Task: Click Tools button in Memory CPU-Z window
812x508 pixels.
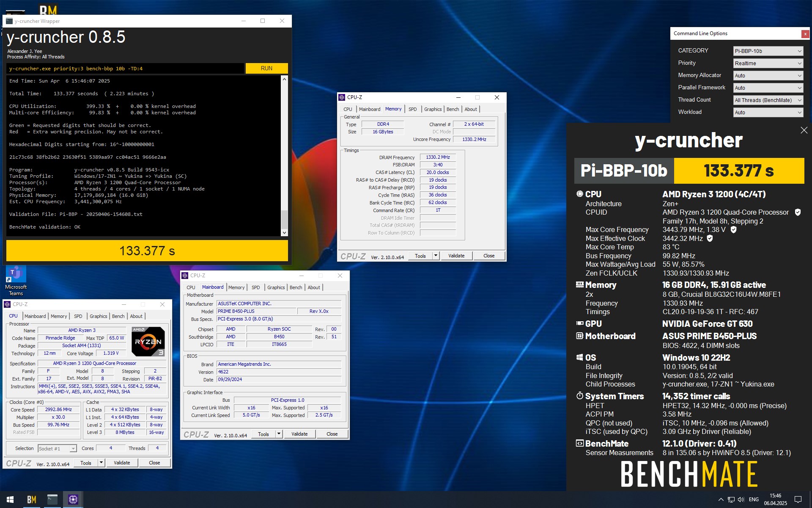Action: tap(420, 256)
